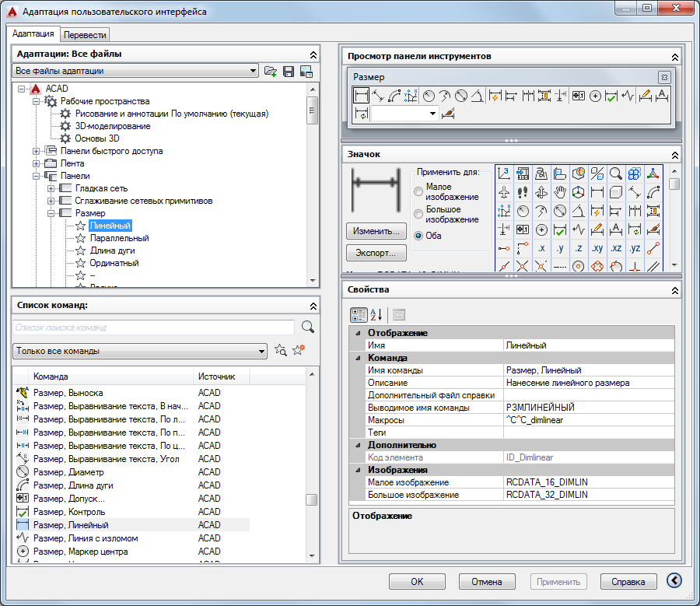
Task: Click the Arc length icon in Размер toolbar preview
Action: [x=394, y=96]
